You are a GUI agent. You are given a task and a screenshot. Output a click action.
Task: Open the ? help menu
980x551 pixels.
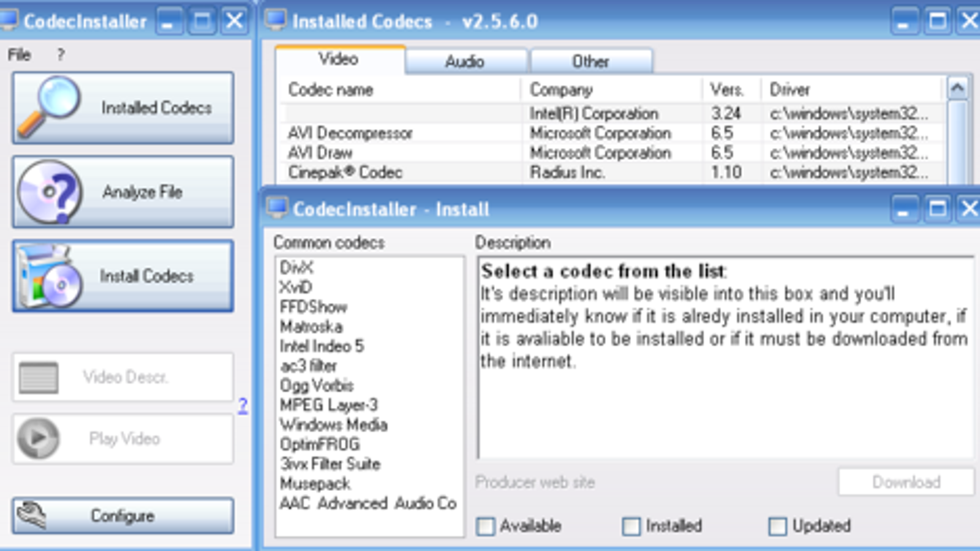point(60,55)
